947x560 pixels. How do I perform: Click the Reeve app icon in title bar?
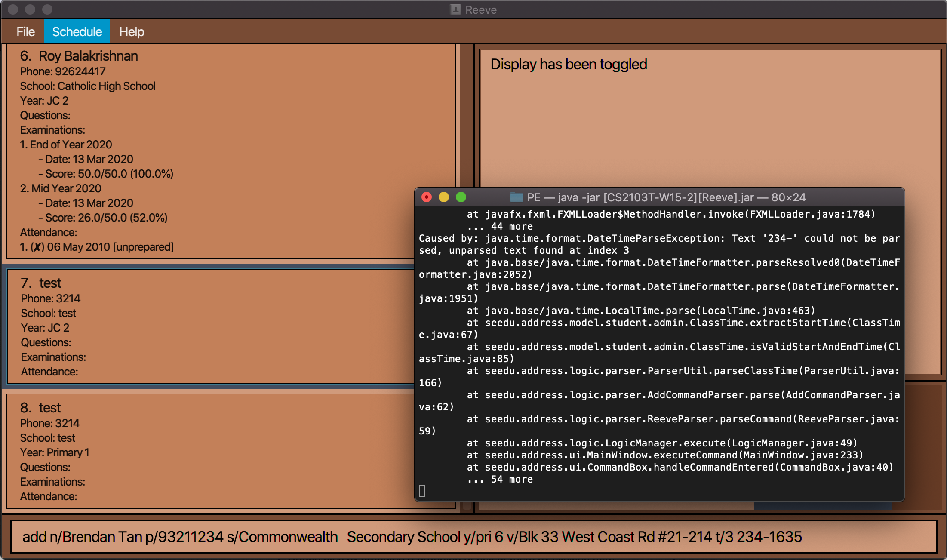[455, 9]
